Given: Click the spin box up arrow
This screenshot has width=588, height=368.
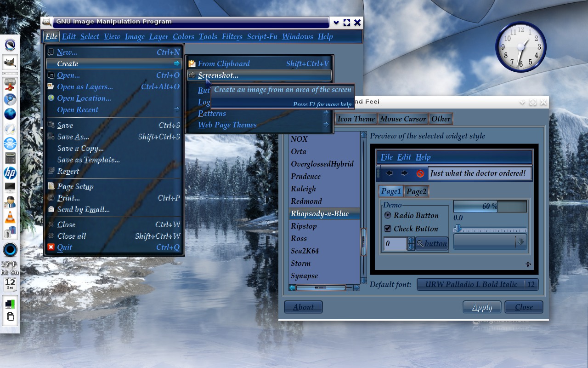Looking at the screenshot, I should [411, 240].
